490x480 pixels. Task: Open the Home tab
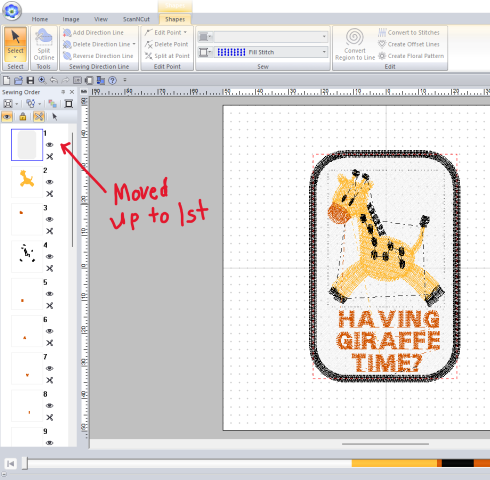(40, 19)
